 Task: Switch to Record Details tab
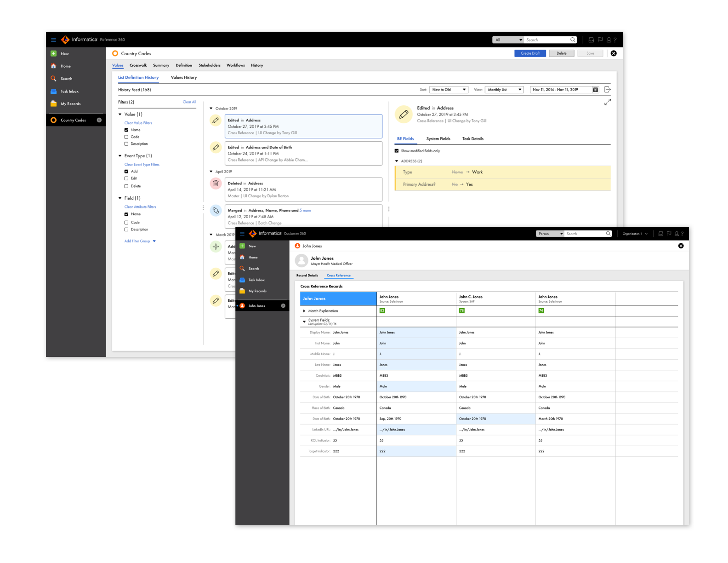coord(307,276)
